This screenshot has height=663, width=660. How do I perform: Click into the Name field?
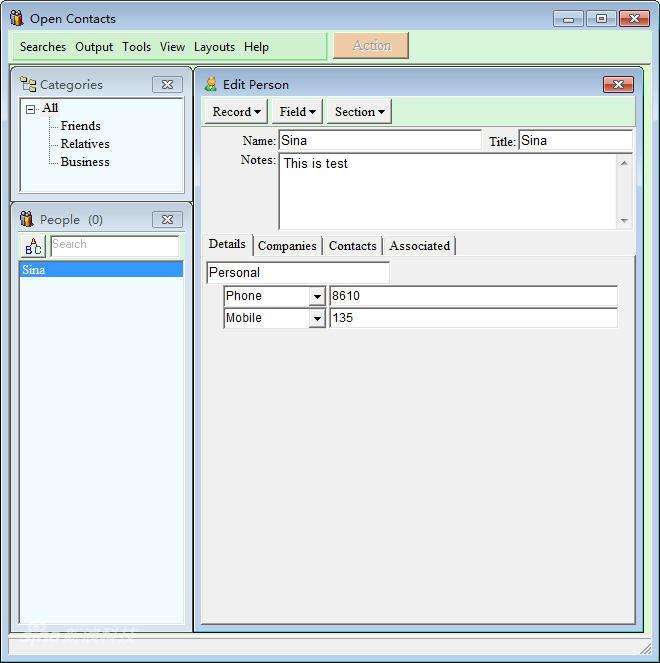380,140
